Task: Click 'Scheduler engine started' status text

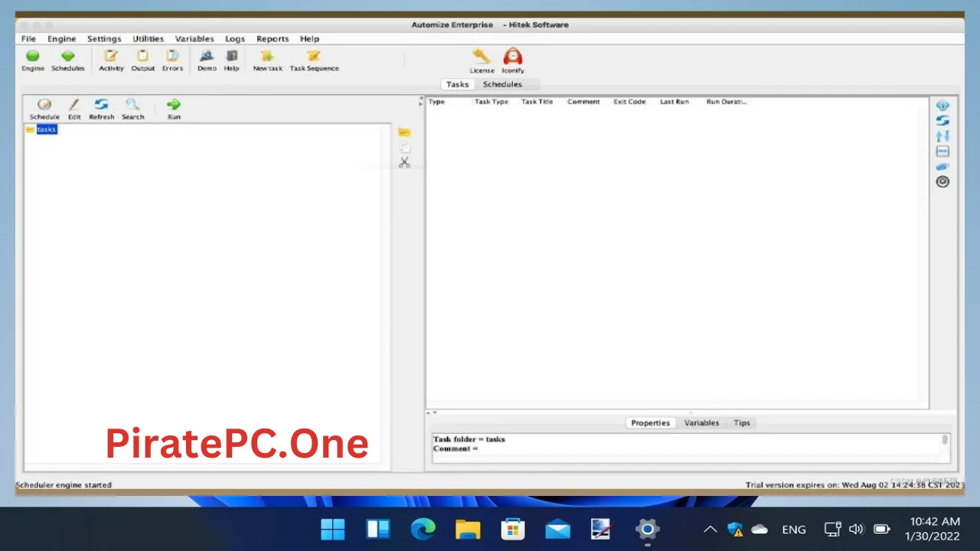Action: (x=64, y=485)
